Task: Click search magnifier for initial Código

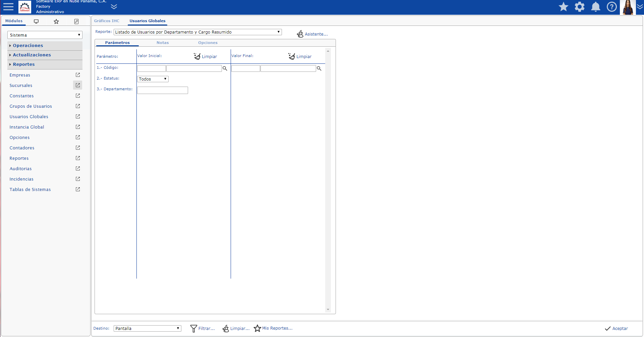Action: (225, 68)
